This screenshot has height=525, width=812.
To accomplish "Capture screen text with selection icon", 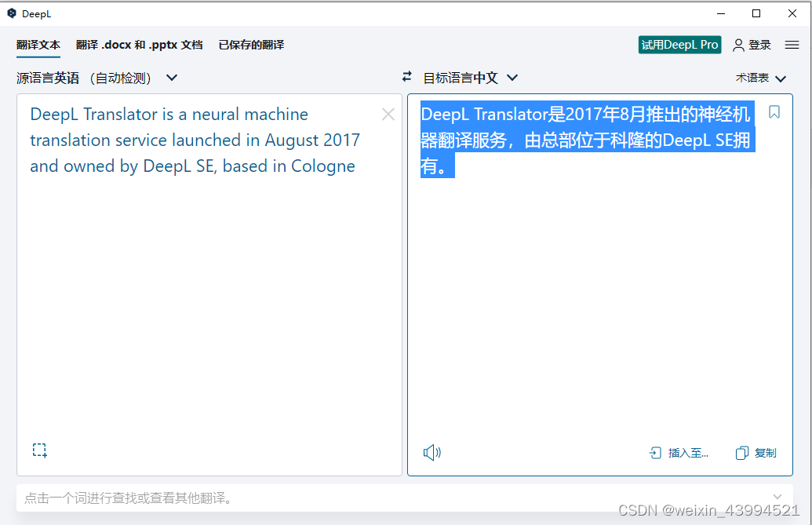I will point(39,450).
